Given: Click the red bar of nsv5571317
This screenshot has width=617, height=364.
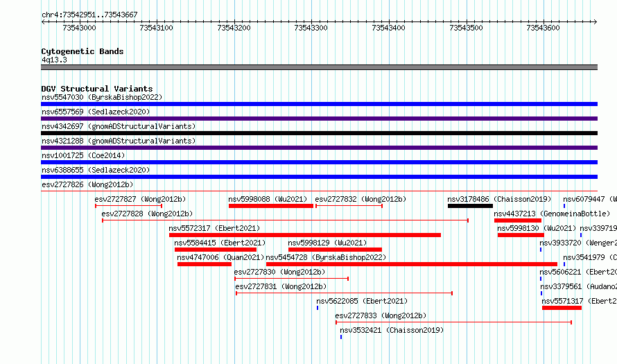Looking at the screenshot, I should 562,308.
